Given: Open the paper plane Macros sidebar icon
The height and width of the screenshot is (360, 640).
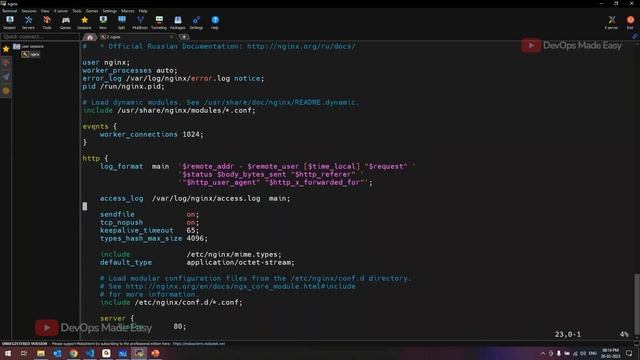Looking at the screenshot, I should (6, 77).
